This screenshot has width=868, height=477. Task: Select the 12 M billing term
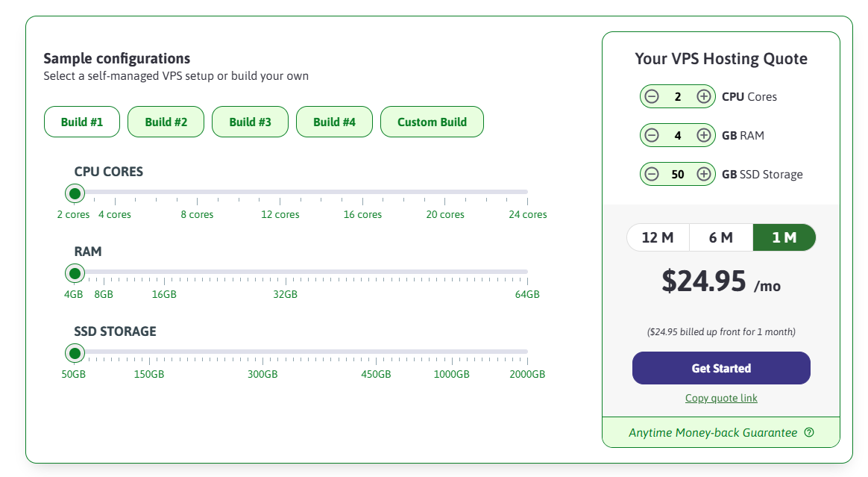[658, 237]
